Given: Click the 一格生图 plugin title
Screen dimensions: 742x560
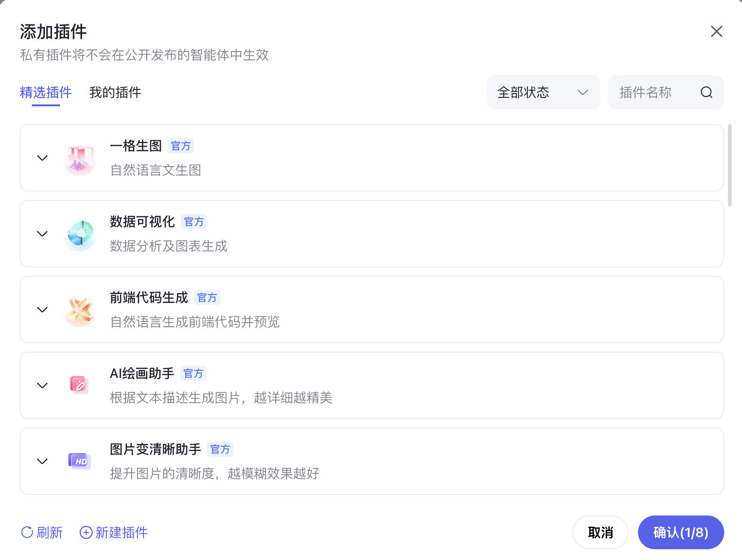Looking at the screenshot, I should 136,146.
